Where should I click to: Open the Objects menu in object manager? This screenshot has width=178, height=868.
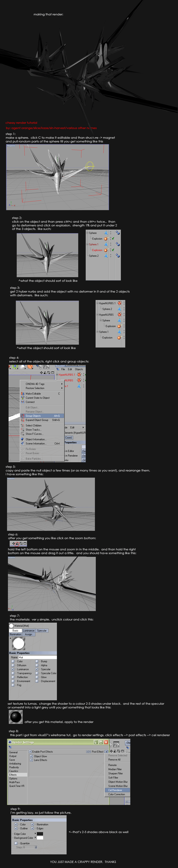click(79, 369)
